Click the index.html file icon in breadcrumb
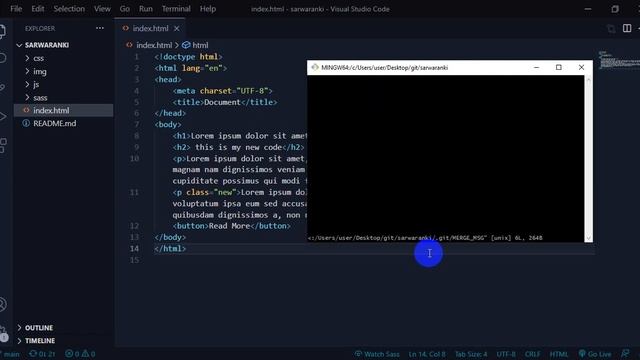The height and width of the screenshot is (360, 640). [129, 45]
